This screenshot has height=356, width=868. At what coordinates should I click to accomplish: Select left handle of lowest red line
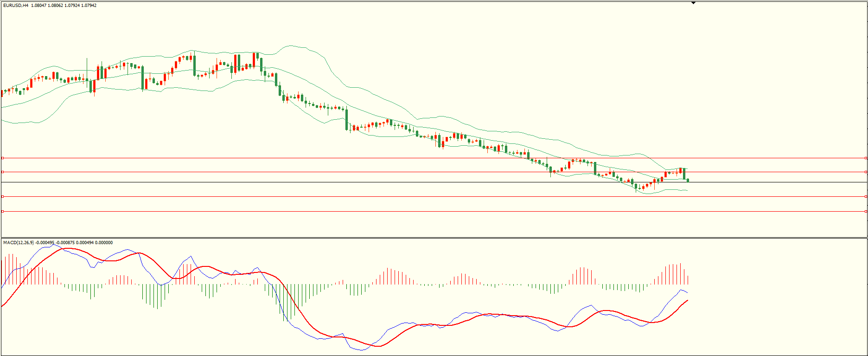pyautogui.click(x=2, y=212)
